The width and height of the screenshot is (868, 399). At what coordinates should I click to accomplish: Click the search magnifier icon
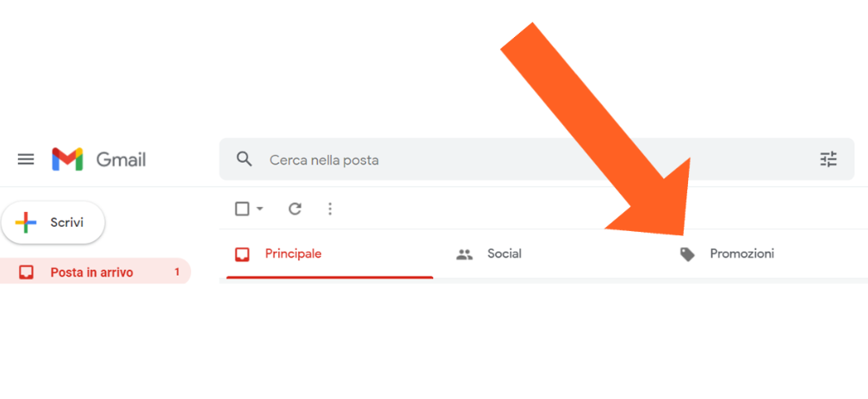click(x=245, y=159)
